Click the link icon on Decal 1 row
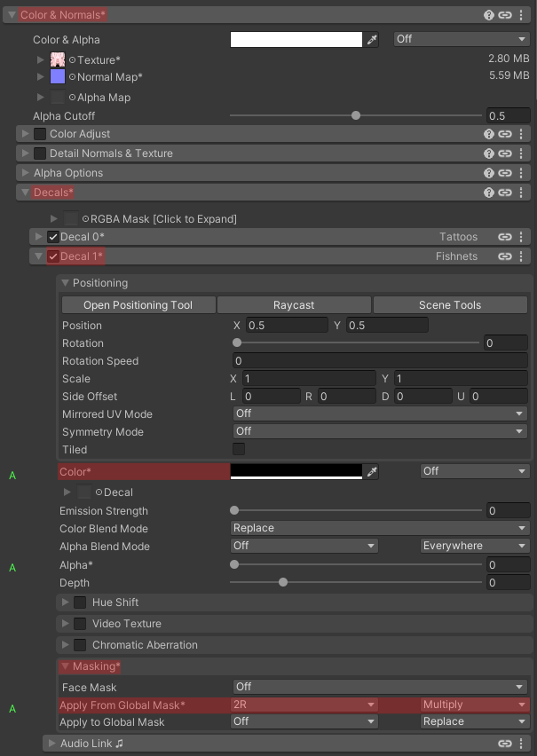The image size is (537, 756). (505, 256)
